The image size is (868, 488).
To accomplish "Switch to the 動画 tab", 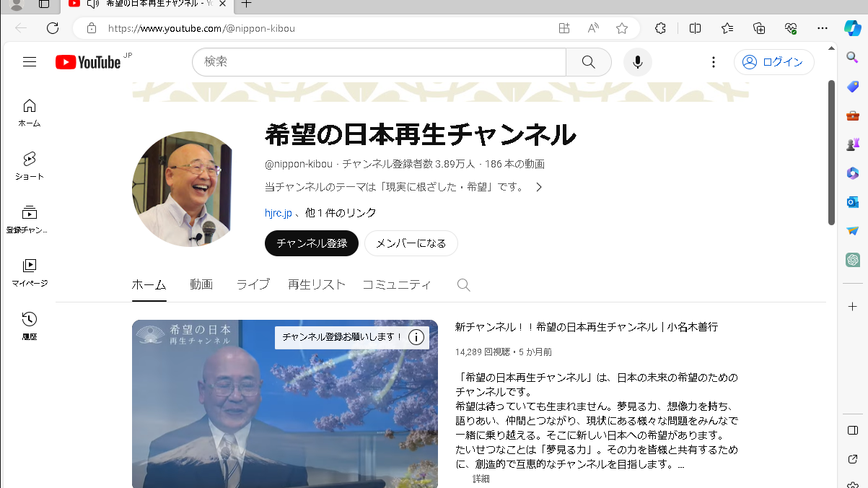I will (201, 284).
